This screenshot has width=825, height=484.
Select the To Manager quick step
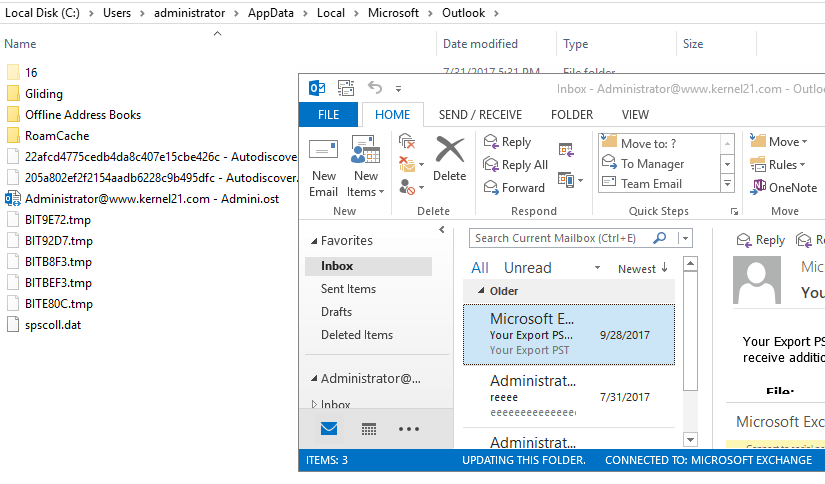click(x=659, y=164)
